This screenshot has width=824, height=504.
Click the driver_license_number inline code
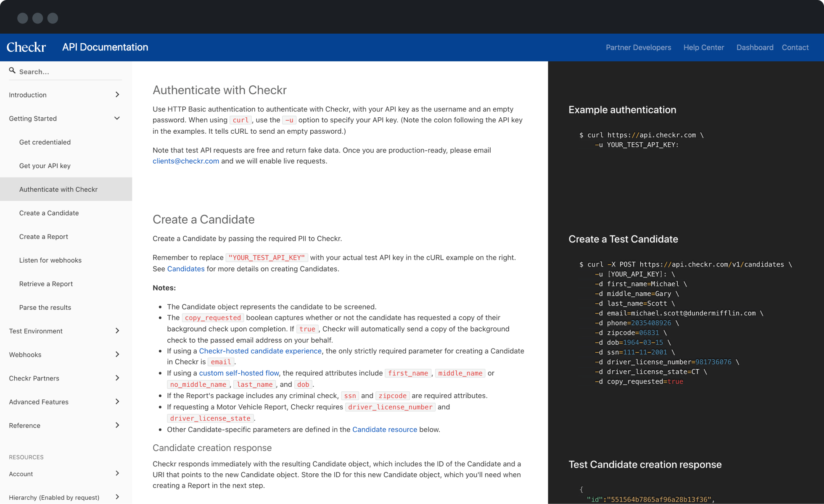pos(390,407)
